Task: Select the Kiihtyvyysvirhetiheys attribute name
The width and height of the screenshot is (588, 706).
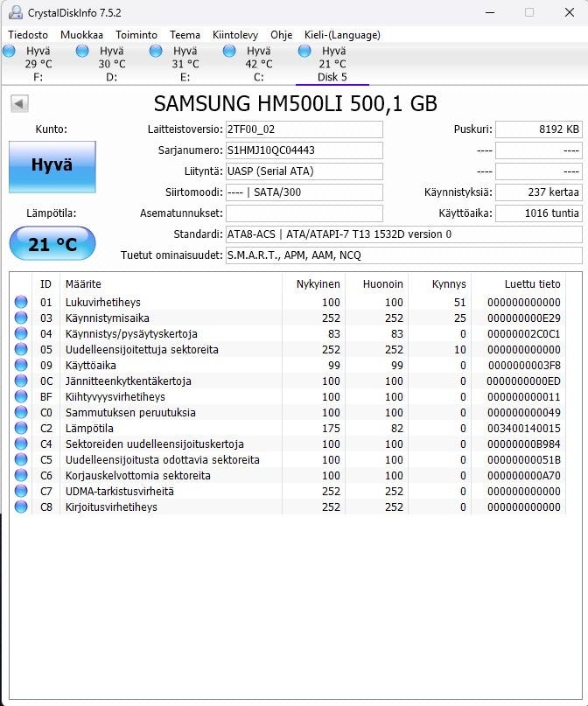Action: tap(115, 396)
